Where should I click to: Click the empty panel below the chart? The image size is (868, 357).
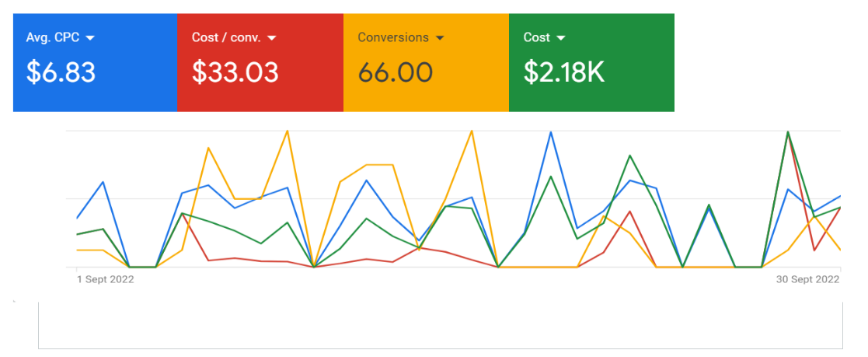tap(440, 325)
